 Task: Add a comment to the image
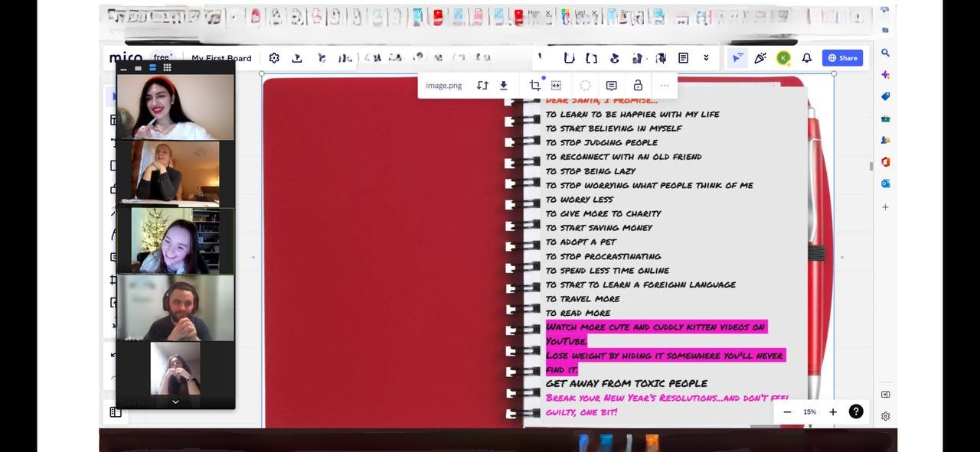(x=611, y=86)
